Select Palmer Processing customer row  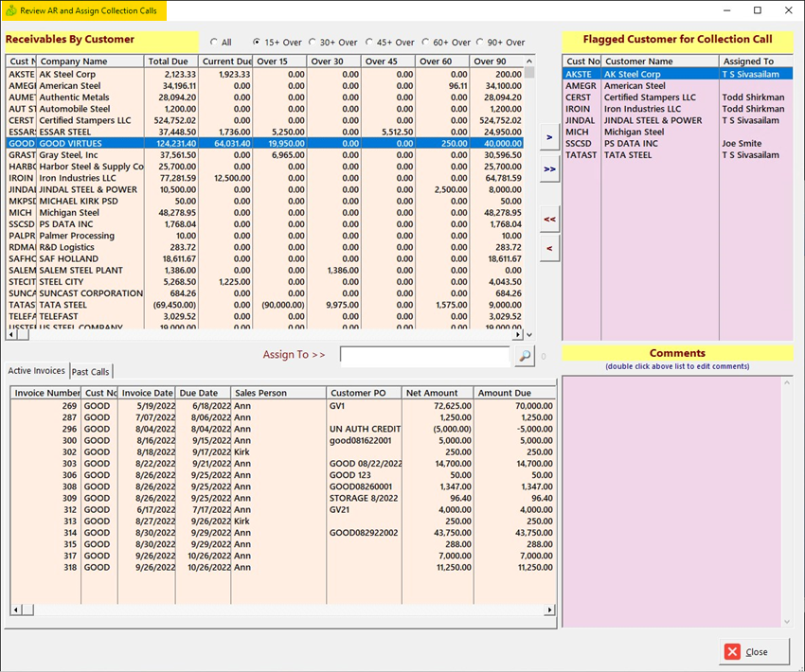click(x=265, y=236)
